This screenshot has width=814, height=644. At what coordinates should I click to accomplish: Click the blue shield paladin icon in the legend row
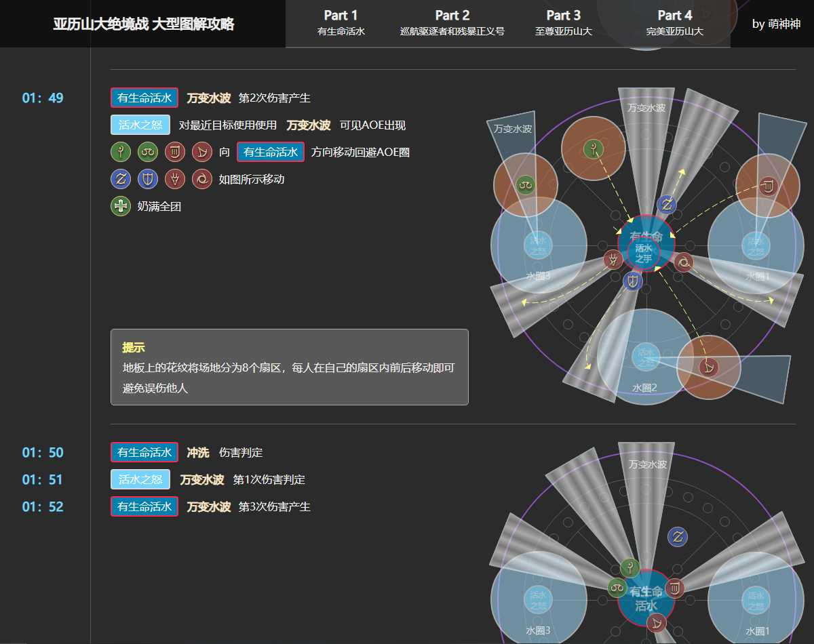[148, 179]
